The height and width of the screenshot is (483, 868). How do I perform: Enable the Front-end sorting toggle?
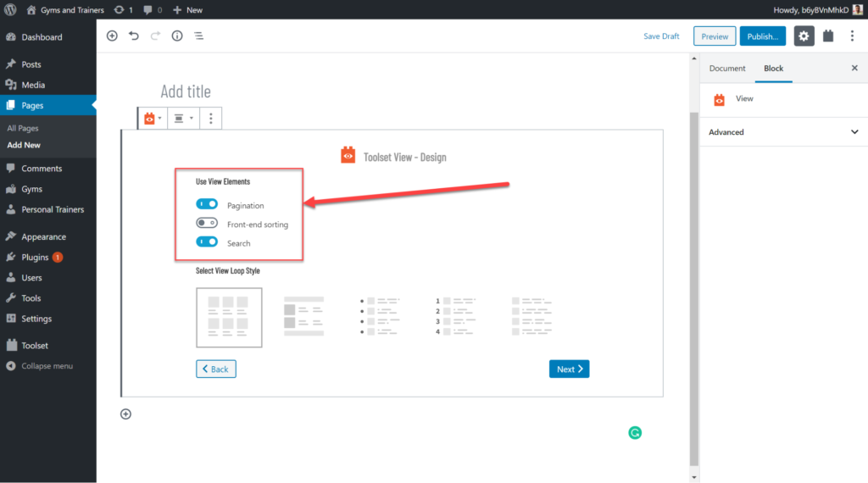click(207, 223)
